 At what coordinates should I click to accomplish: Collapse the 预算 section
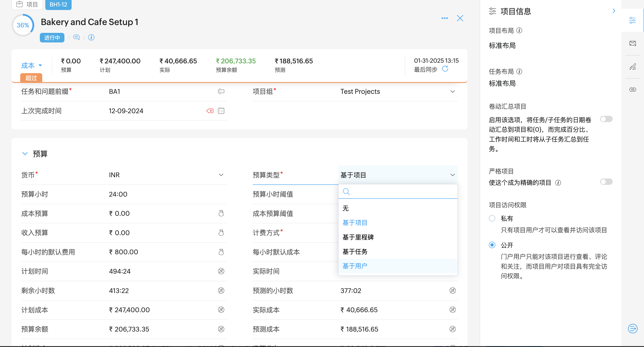click(x=25, y=153)
